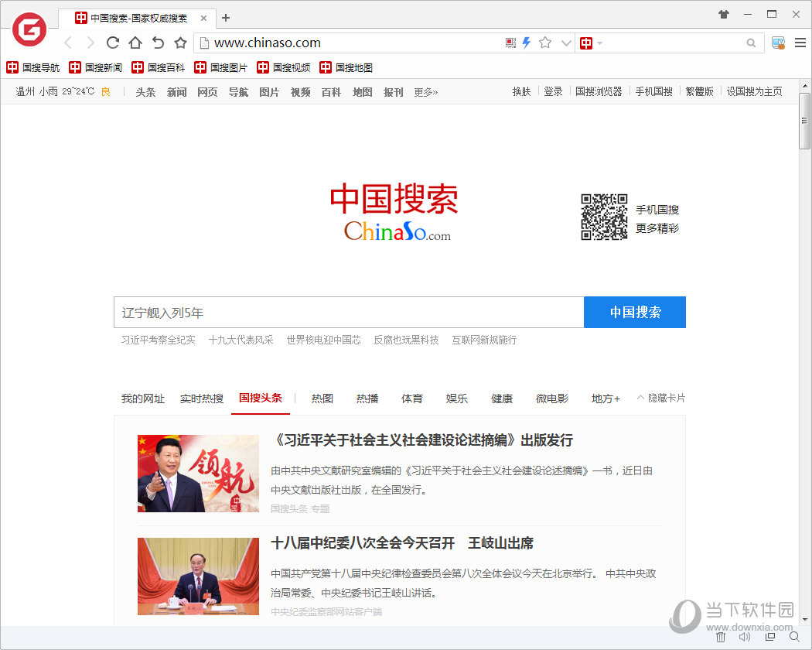Switch to 热图 tab
This screenshot has height=650, width=812.
click(322, 399)
